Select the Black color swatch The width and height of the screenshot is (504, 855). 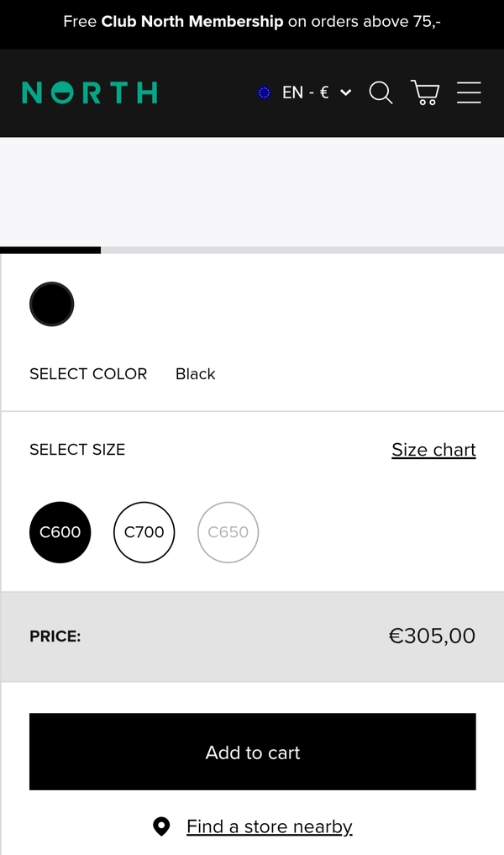click(52, 303)
